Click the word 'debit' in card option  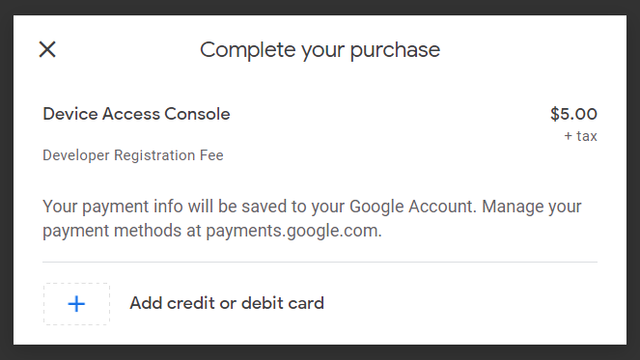click(x=262, y=303)
